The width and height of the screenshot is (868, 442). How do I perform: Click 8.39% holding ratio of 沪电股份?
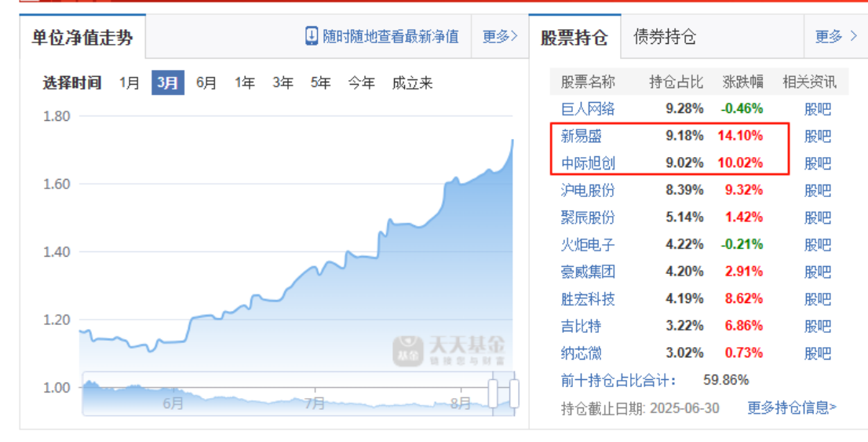[x=685, y=190]
